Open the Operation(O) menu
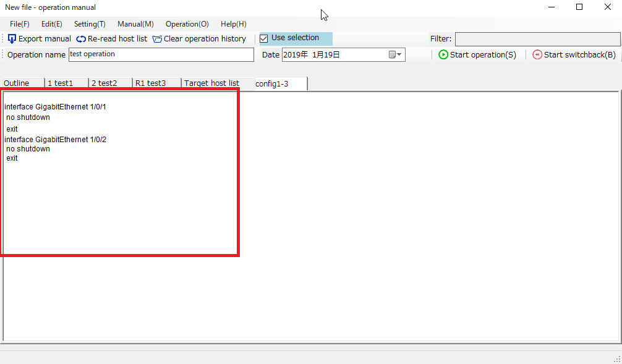 pyautogui.click(x=187, y=24)
